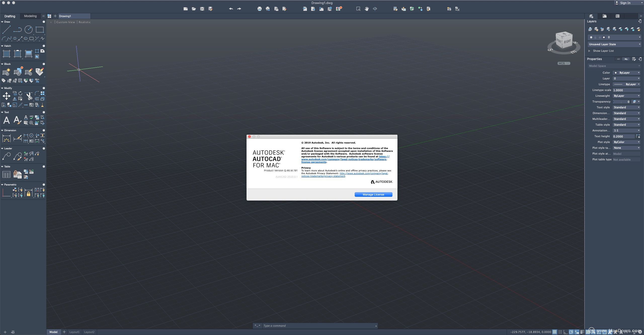Click the Manage License button

tap(373, 195)
